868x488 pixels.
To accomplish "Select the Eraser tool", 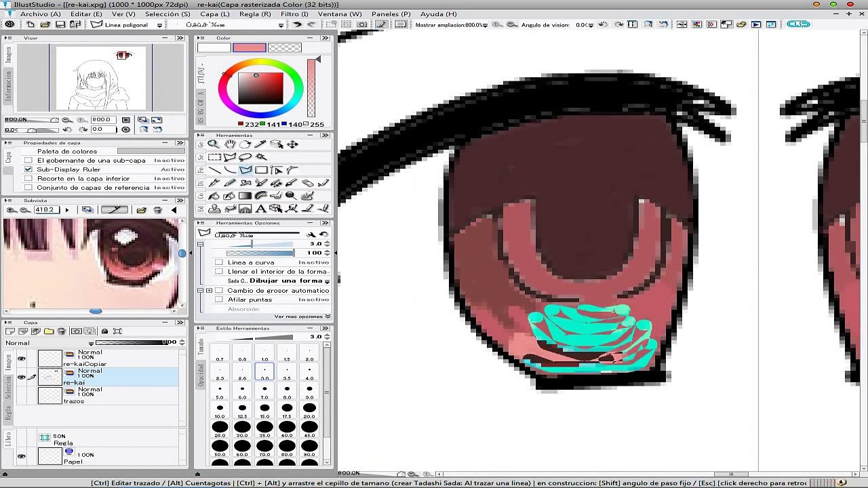I will click(x=308, y=183).
